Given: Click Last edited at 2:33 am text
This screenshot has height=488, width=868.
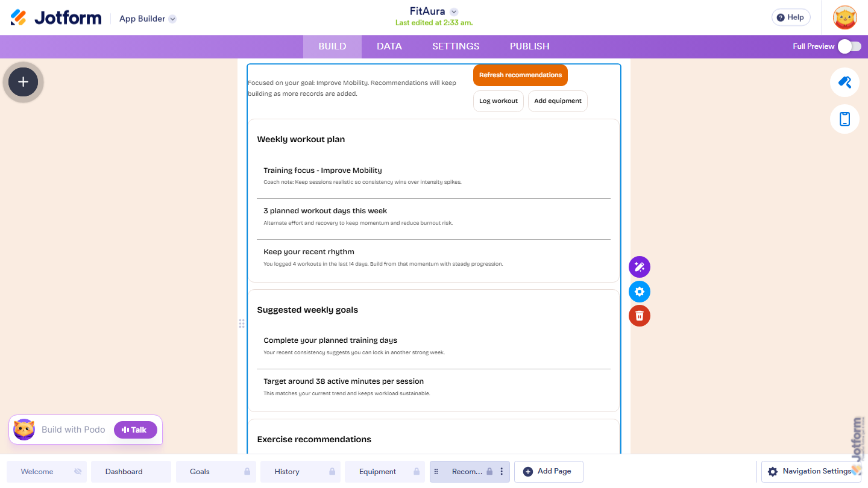Looking at the screenshot, I should tap(434, 23).
